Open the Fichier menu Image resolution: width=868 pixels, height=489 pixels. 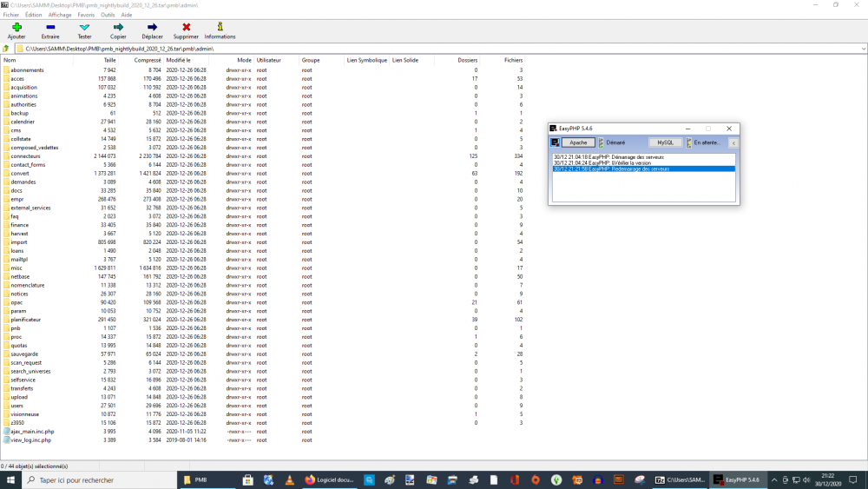10,15
